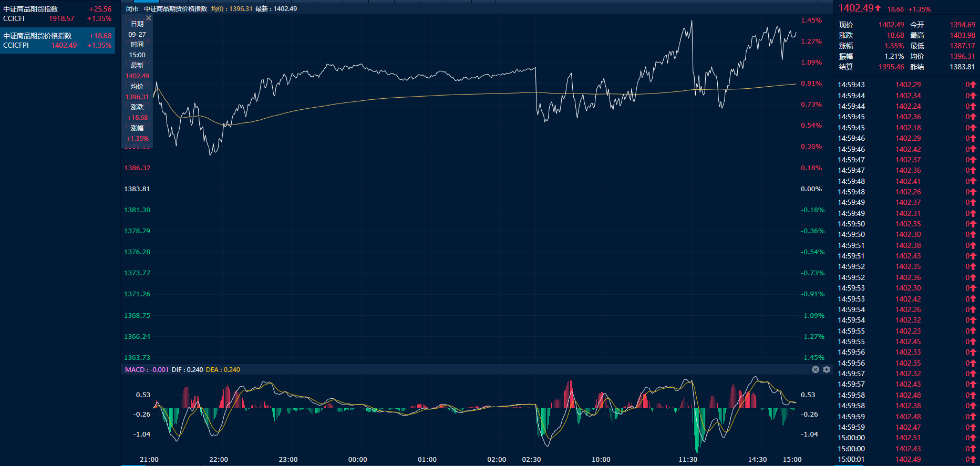Close the floating date and price info box
Image resolution: width=980 pixels, height=466 pixels.
pos(149,18)
